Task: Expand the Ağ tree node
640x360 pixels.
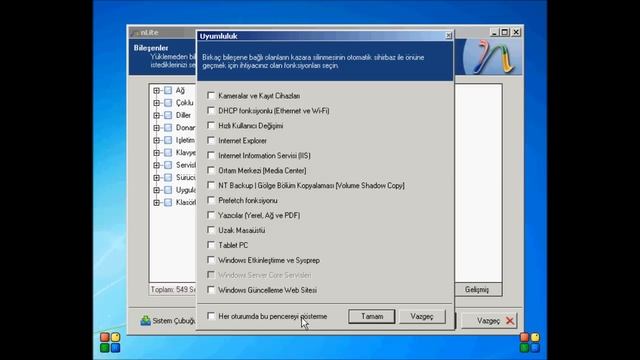Action: [x=156, y=91]
